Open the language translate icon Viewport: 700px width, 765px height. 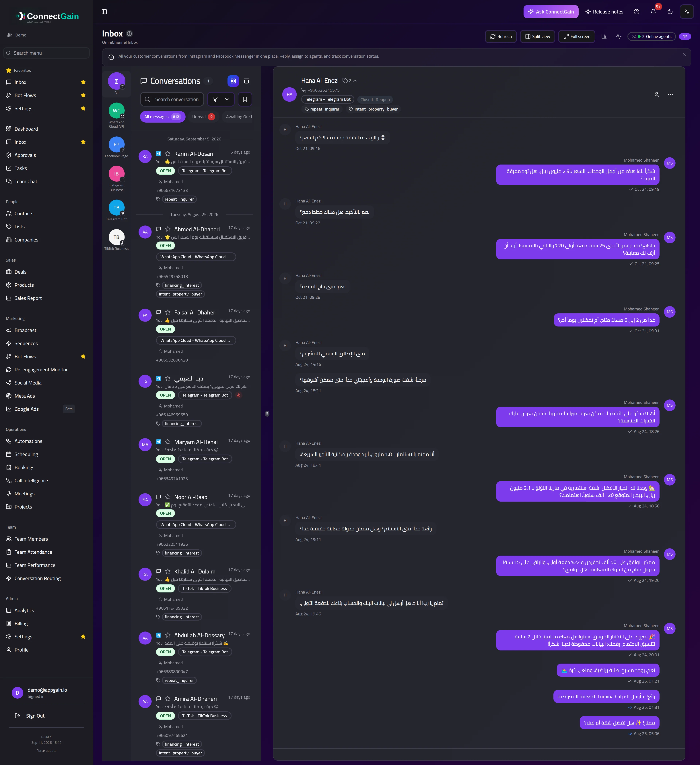click(x=686, y=12)
